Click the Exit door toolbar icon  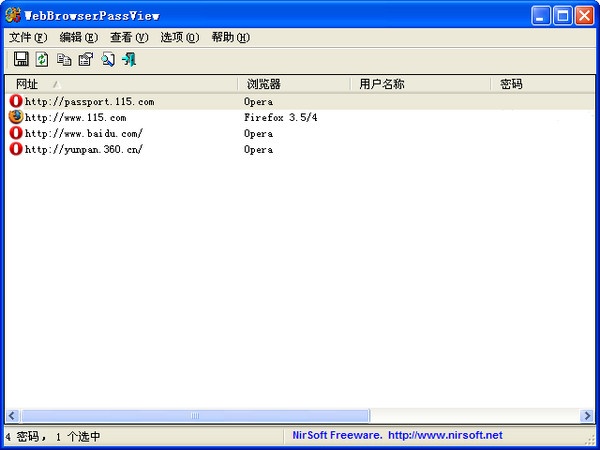tap(129, 59)
